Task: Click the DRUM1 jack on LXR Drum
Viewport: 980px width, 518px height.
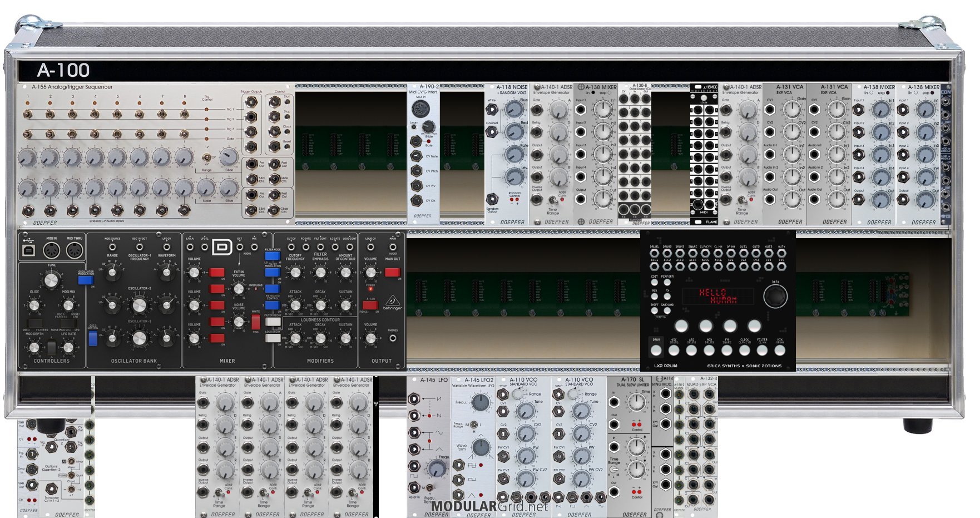Action: (x=655, y=253)
